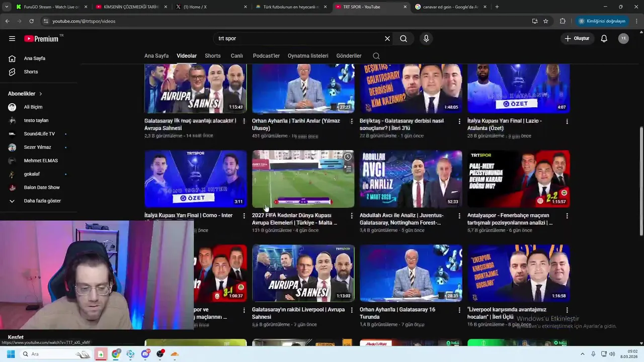644x362 pixels.
Task: Open the volume control in system tray
Action: click(612, 354)
